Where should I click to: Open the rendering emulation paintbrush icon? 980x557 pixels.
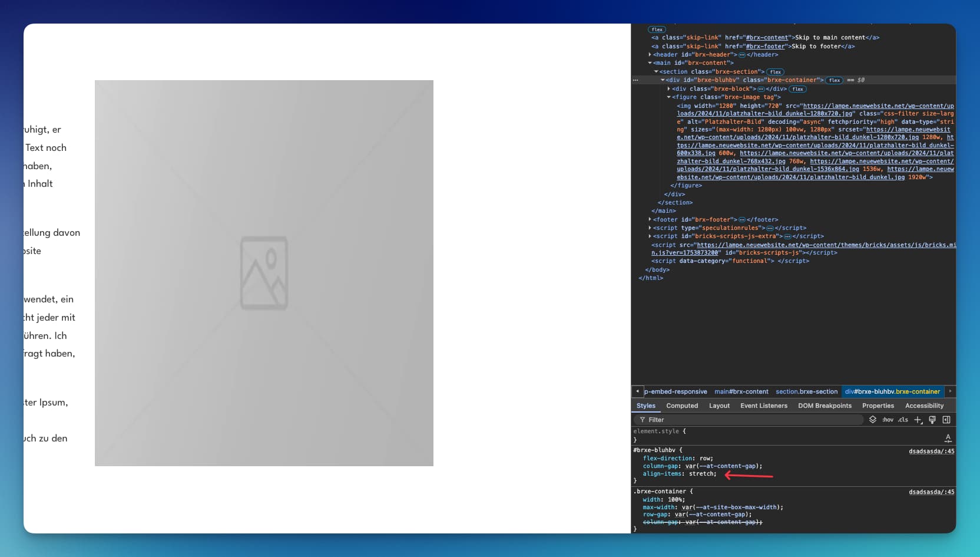point(932,420)
